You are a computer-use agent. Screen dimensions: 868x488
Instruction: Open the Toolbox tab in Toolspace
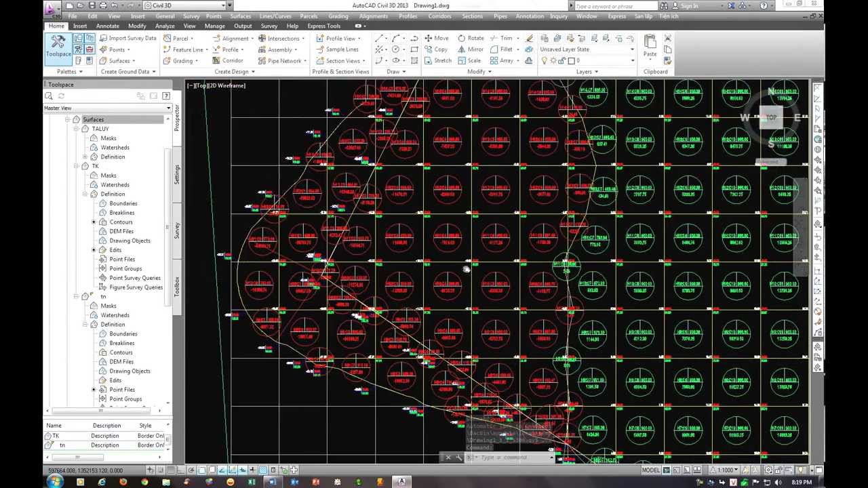click(x=177, y=286)
